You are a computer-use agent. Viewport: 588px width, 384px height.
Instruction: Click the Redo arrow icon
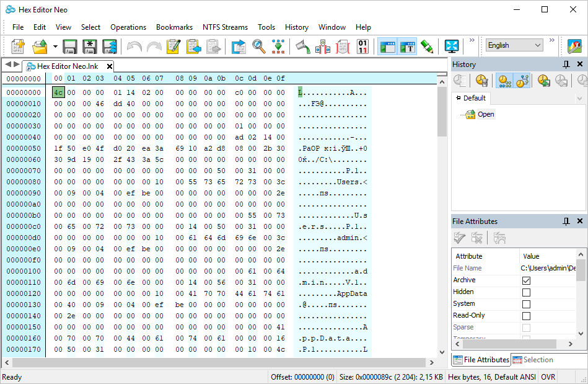click(154, 47)
